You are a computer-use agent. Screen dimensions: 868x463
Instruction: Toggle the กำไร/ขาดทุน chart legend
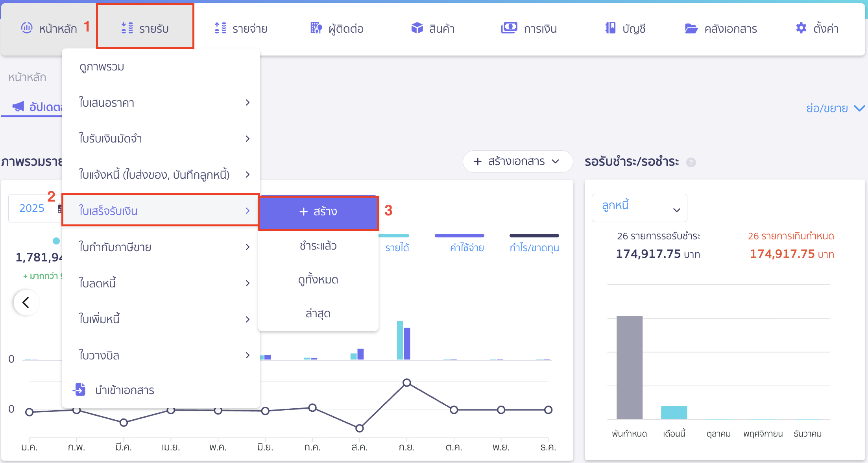[534, 247]
